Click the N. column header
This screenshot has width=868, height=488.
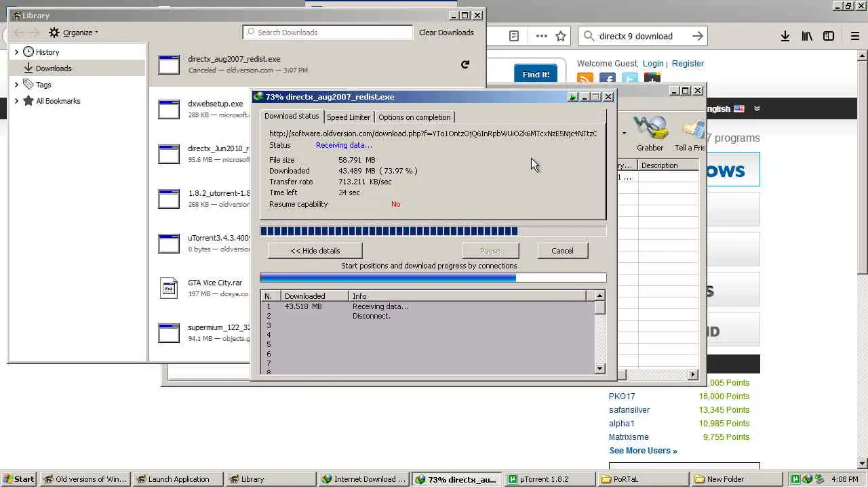[x=271, y=296]
